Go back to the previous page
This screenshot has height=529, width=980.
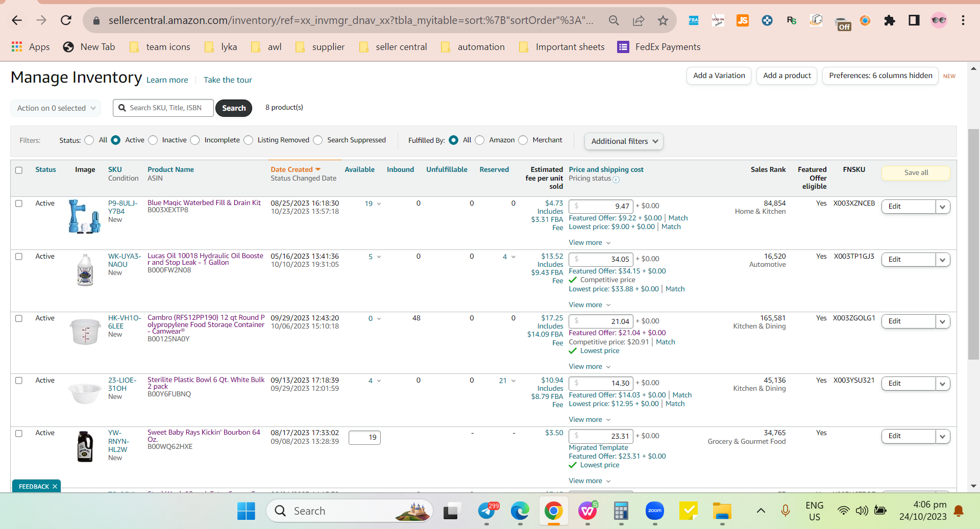point(17,20)
